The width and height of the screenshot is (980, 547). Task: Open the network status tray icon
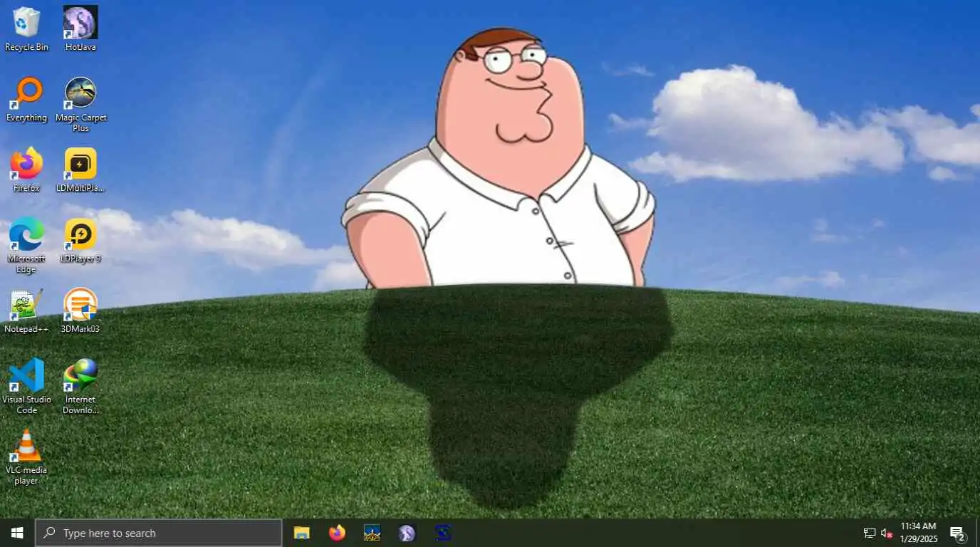coord(870,533)
